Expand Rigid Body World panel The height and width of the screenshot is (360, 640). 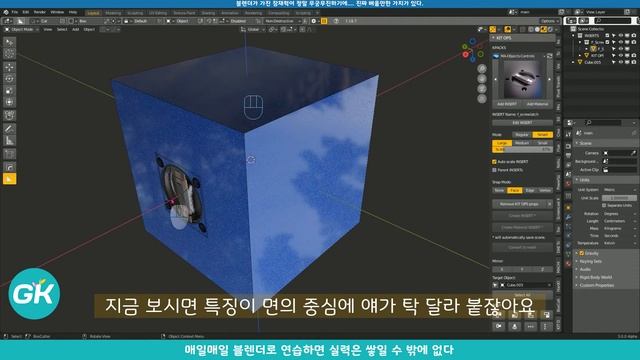point(606,277)
